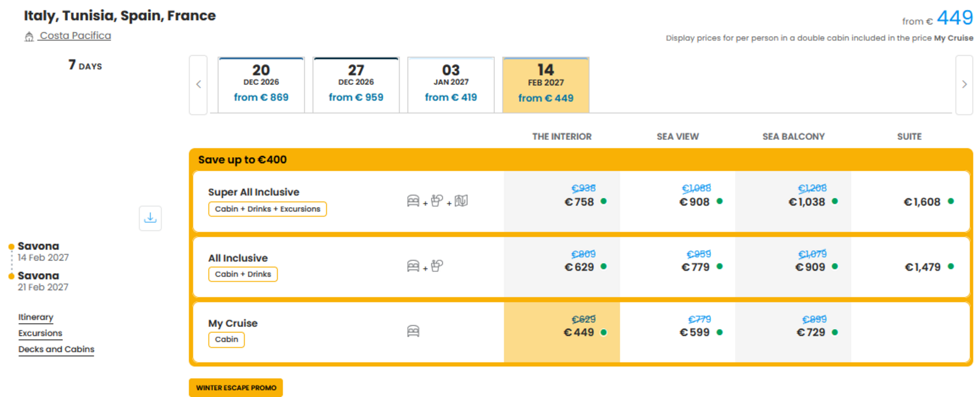Click the Super All Inclusive fare title
Image resolution: width=980 pixels, height=397 pixels.
point(254,192)
